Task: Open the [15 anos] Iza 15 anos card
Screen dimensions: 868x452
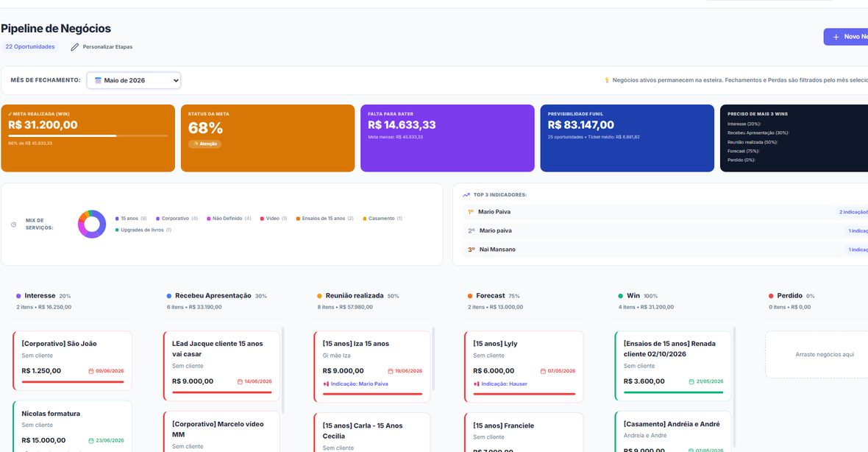Action: pyautogui.click(x=372, y=367)
